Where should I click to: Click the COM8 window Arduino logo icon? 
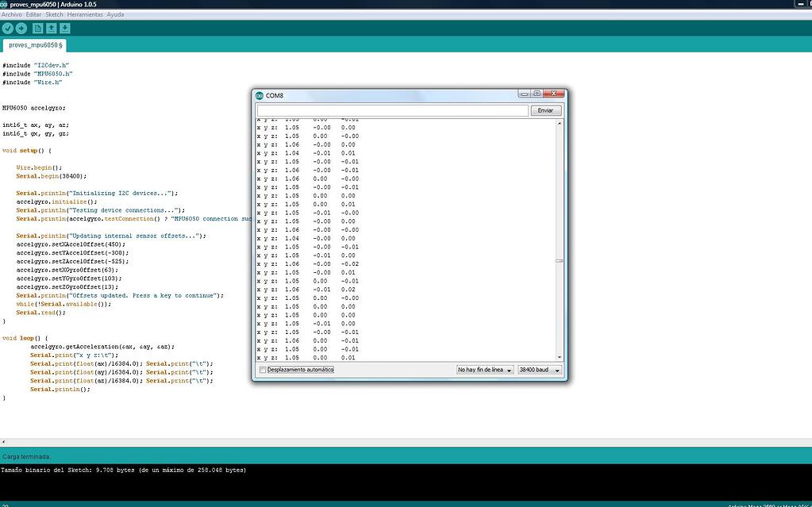coord(260,95)
